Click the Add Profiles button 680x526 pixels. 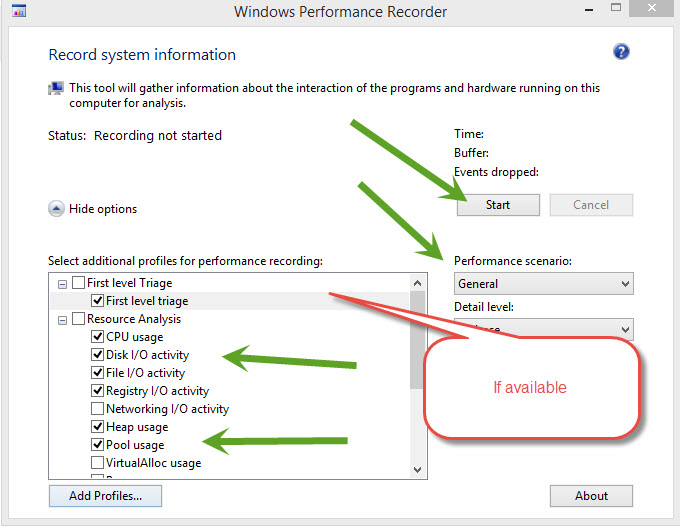coord(105,496)
